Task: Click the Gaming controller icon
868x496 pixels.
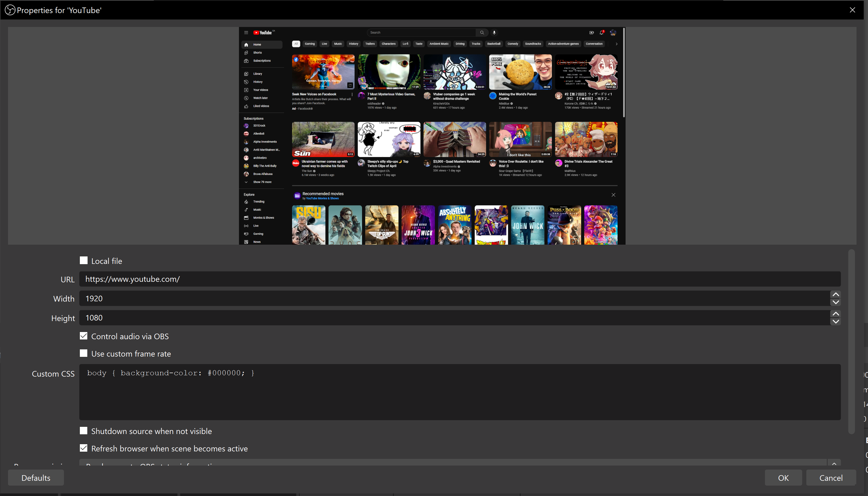Action: pos(246,234)
